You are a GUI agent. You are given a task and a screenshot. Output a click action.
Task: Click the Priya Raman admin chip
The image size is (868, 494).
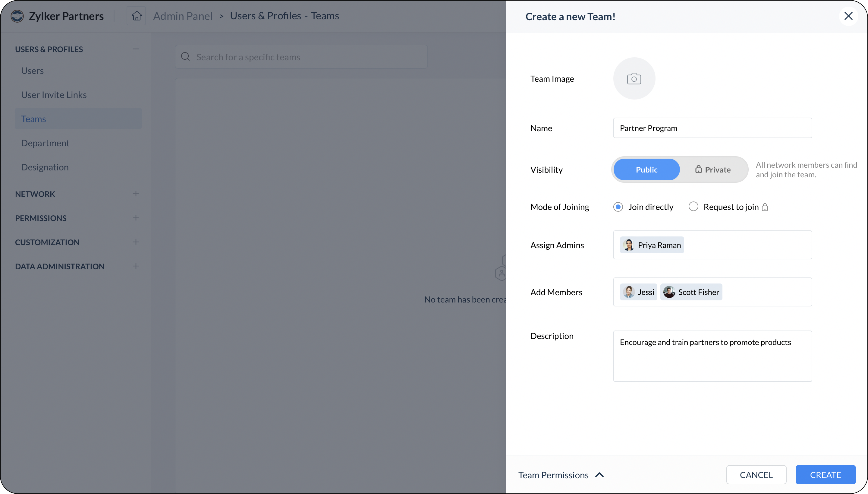click(652, 245)
